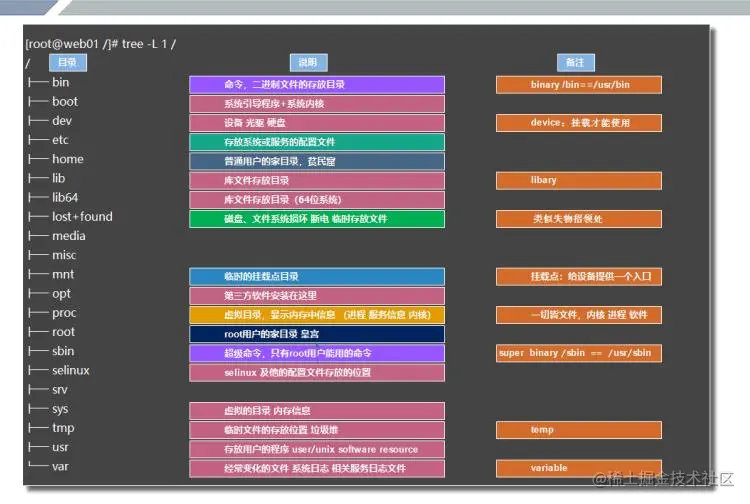This screenshot has width=750, height=504.
Task: Select the "var" directory entry
Action: [60, 466]
